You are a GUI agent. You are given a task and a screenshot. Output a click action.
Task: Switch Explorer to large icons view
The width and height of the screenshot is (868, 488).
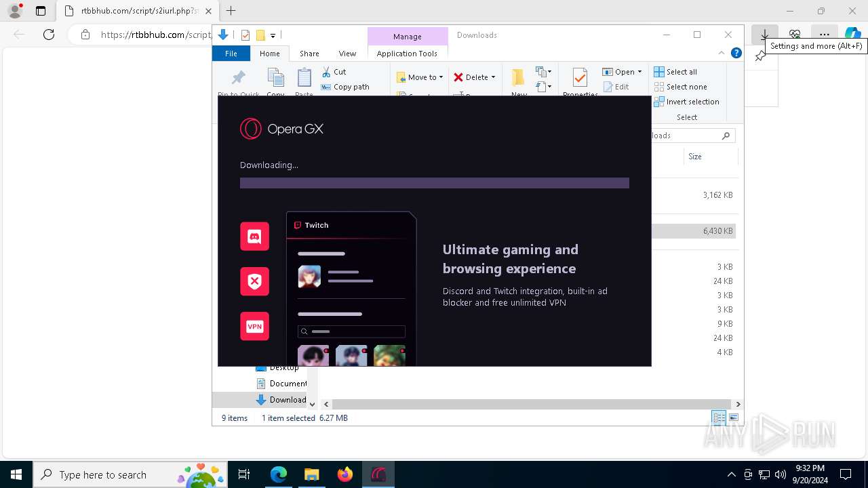click(x=734, y=418)
